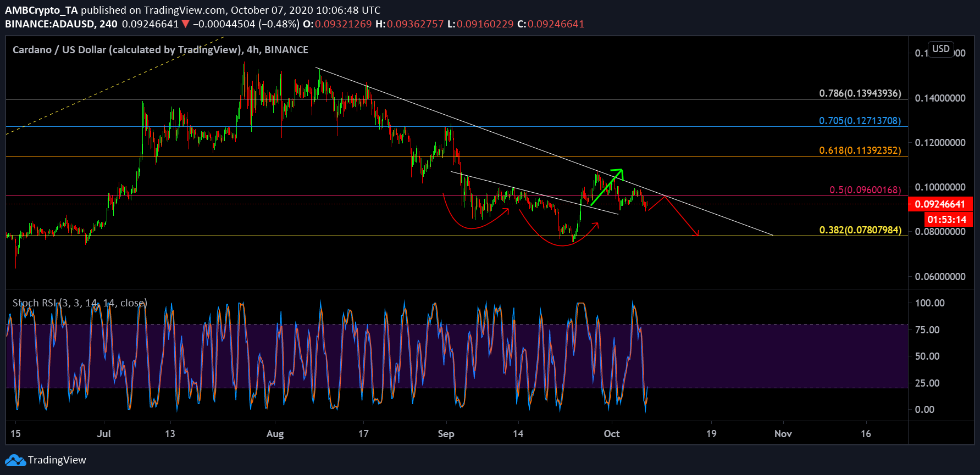Click the Aug label on time axis
This screenshot has width=980, height=475.
(x=275, y=434)
